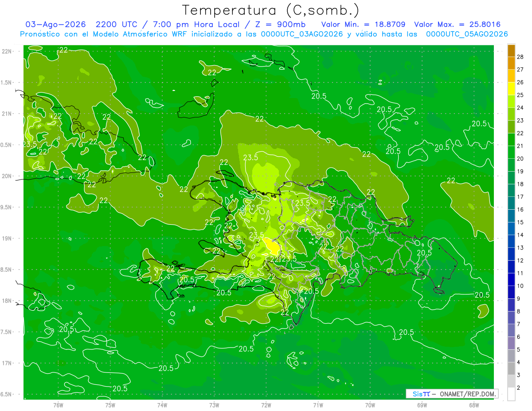Click the 'Valor Max. = 25.8016' value
This screenshot has width=532, height=411.
(457, 24)
